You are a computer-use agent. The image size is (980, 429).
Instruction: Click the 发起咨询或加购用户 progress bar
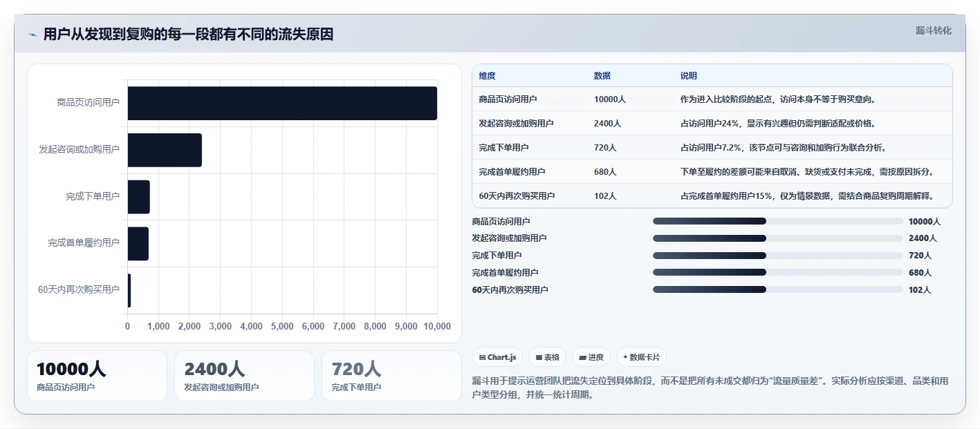click(x=778, y=238)
